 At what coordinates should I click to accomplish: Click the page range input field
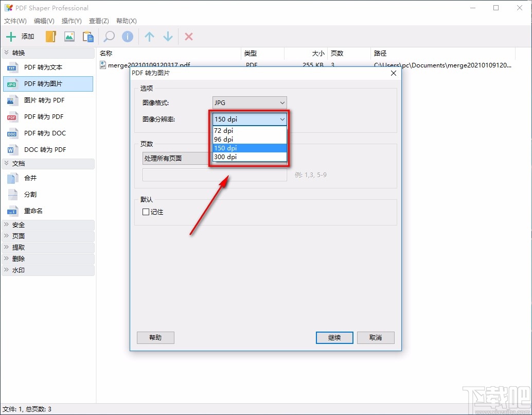[x=215, y=175]
